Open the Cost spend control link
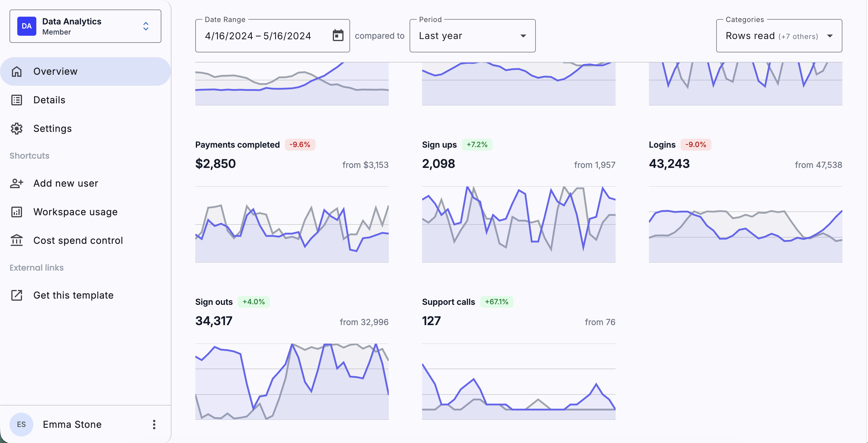868x443 pixels. coord(78,241)
